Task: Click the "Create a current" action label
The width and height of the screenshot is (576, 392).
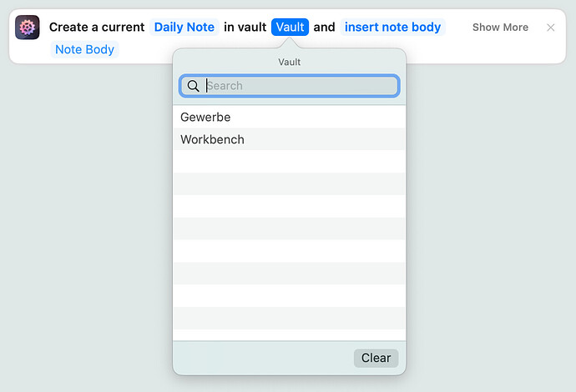Action: point(97,28)
